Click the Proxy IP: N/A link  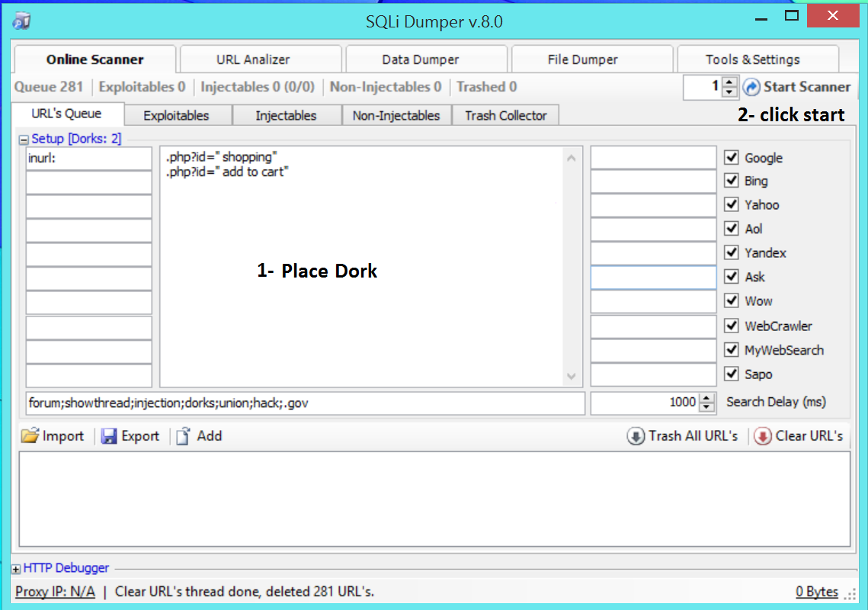click(55, 592)
